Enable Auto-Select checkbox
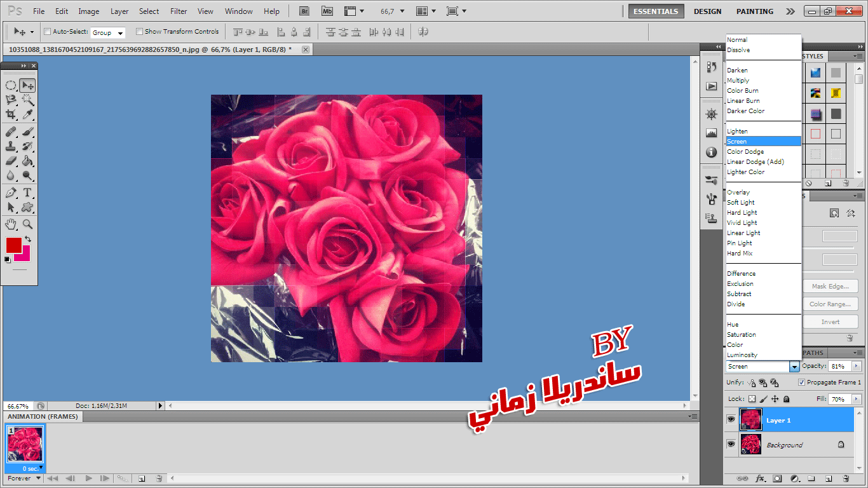868x488 pixels. click(47, 31)
